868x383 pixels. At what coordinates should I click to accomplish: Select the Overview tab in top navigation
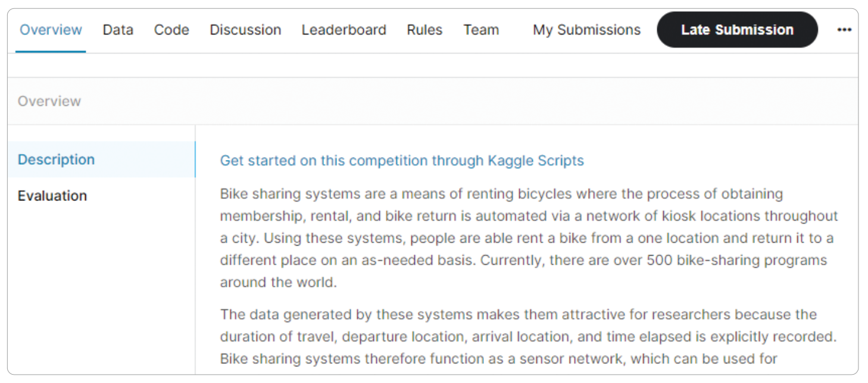coord(51,30)
